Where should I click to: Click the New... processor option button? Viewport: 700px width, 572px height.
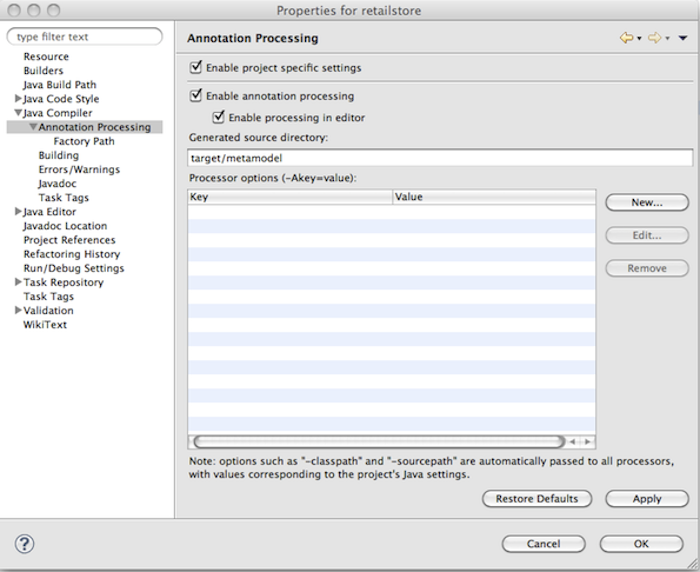click(646, 203)
